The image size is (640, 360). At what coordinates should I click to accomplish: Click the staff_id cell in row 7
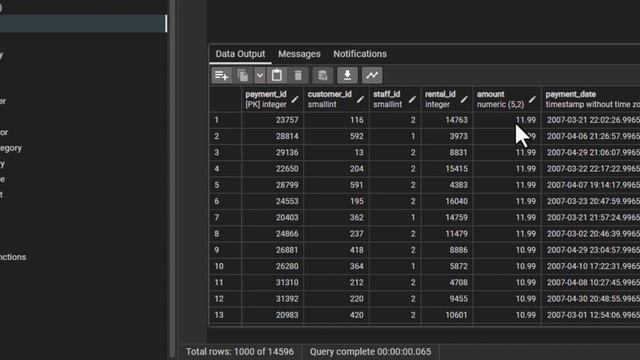pos(395,218)
